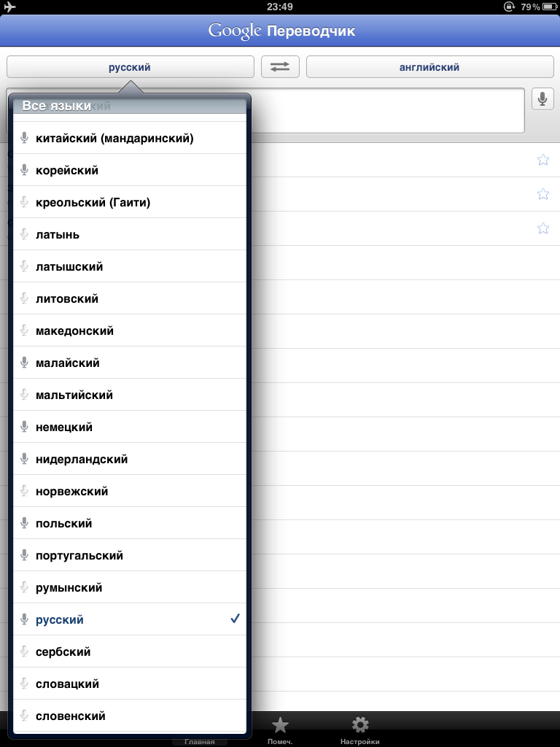Tap microphone icon beside немецкий
Image resolution: width=560 pixels, height=747 pixels.
click(24, 427)
